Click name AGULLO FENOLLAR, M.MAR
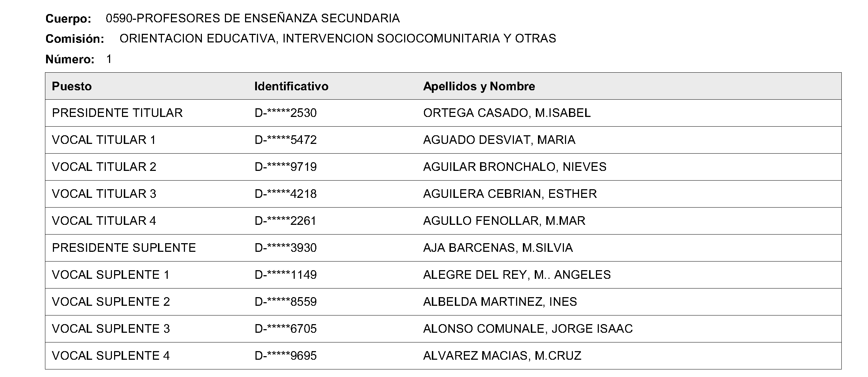Viewport: 868px width, 377px height. coord(504,221)
